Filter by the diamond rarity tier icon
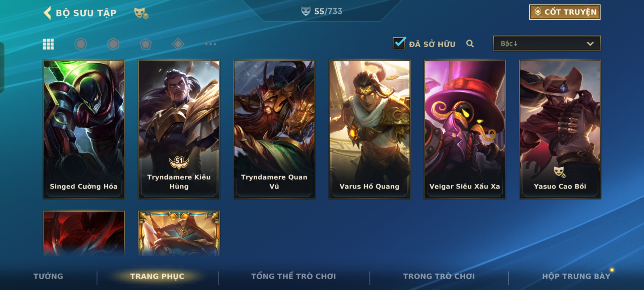The height and width of the screenshot is (290, 644). (178, 44)
